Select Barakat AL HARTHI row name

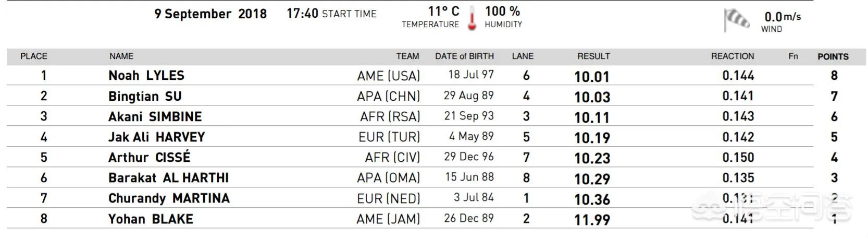168,178
